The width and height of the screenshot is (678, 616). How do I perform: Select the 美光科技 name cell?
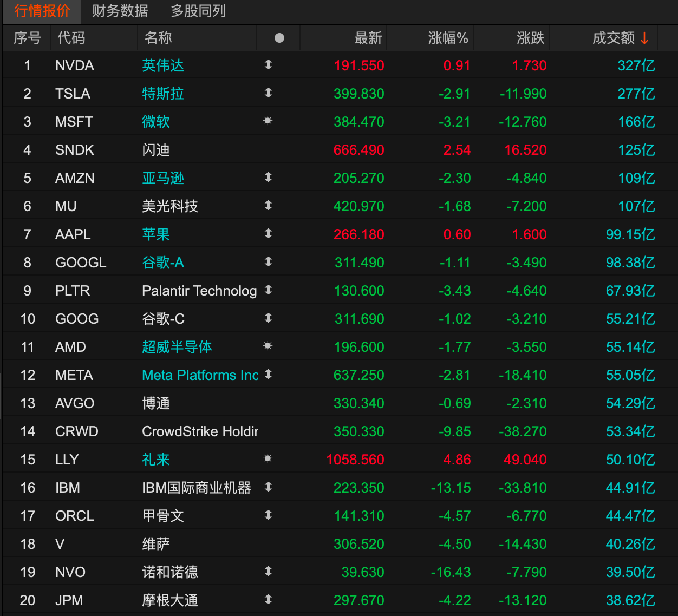click(170, 206)
